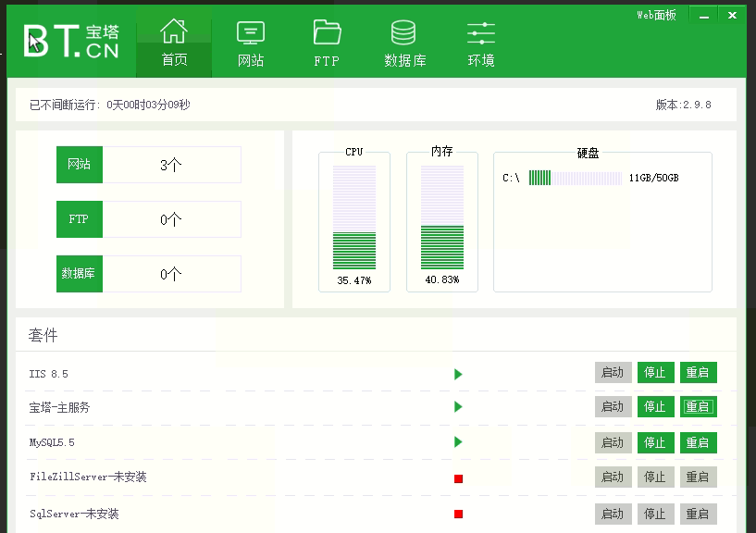Screen dimensions: 756x533
Task: Switch to the 网站 tab
Action: coord(251,43)
